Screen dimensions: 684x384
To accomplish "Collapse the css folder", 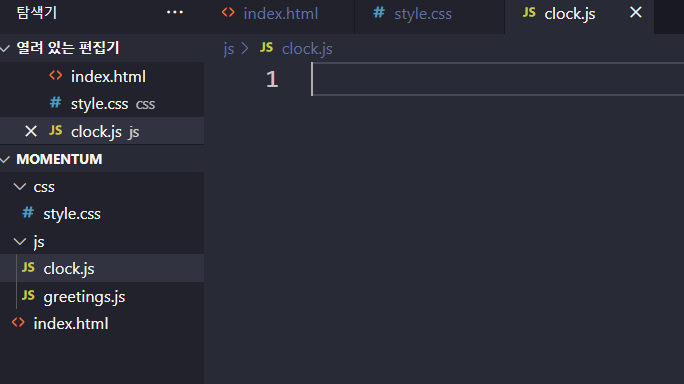I will pos(20,187).
